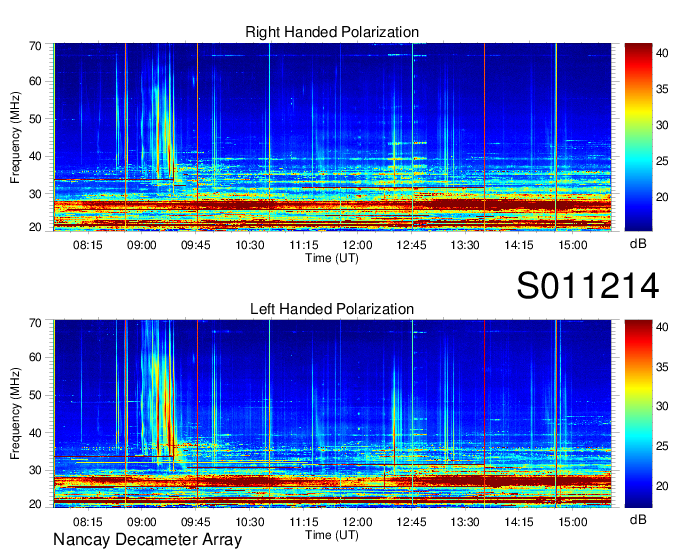Screen dimensions: 680x552
Task: Click the 20 dB value on Left Handed color bar
Action: pyautogui.click(x=662, y=486)
